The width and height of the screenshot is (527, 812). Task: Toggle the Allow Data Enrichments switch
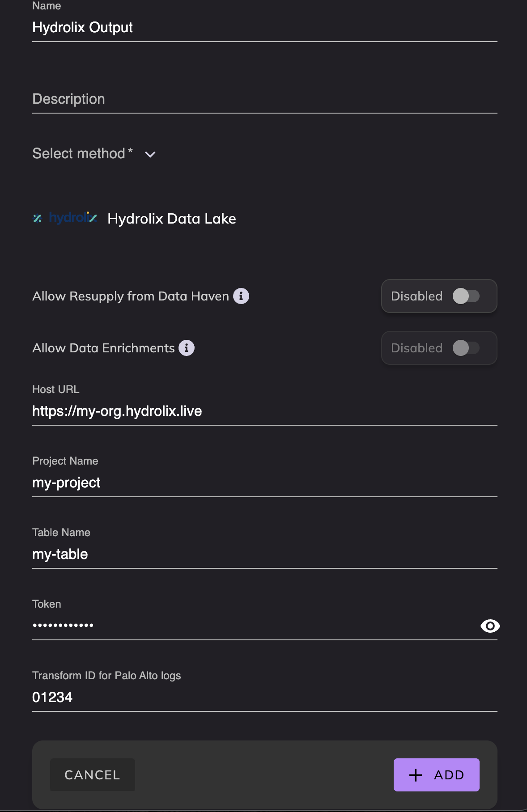pos(466,348)
